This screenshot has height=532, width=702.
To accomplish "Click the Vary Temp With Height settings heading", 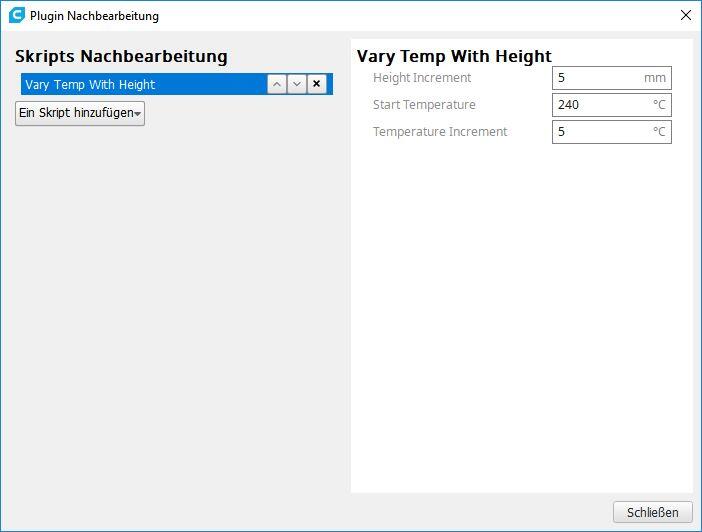I will tap(454, 57).
